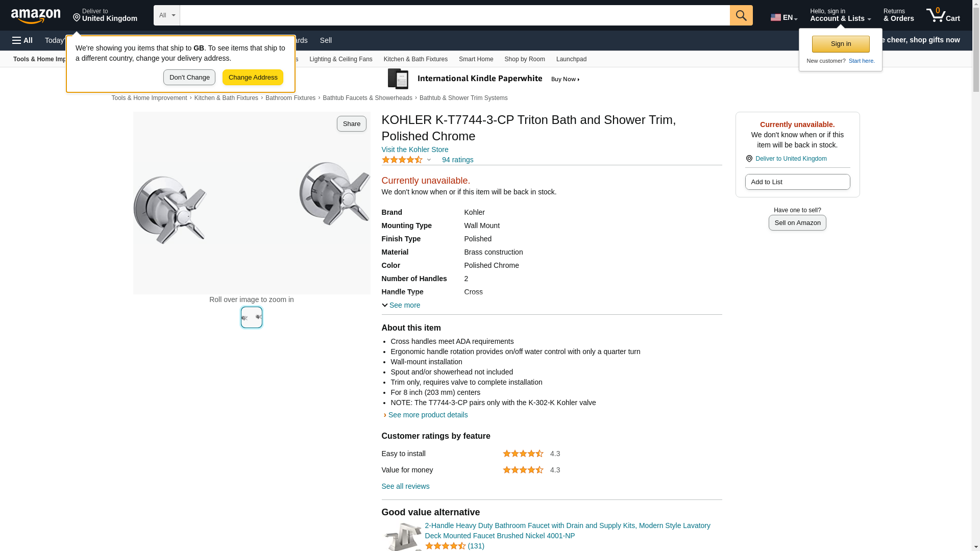Open the Smart Home menu item
Viewport: 980px width, 551px height.
[x=476, y=59]
